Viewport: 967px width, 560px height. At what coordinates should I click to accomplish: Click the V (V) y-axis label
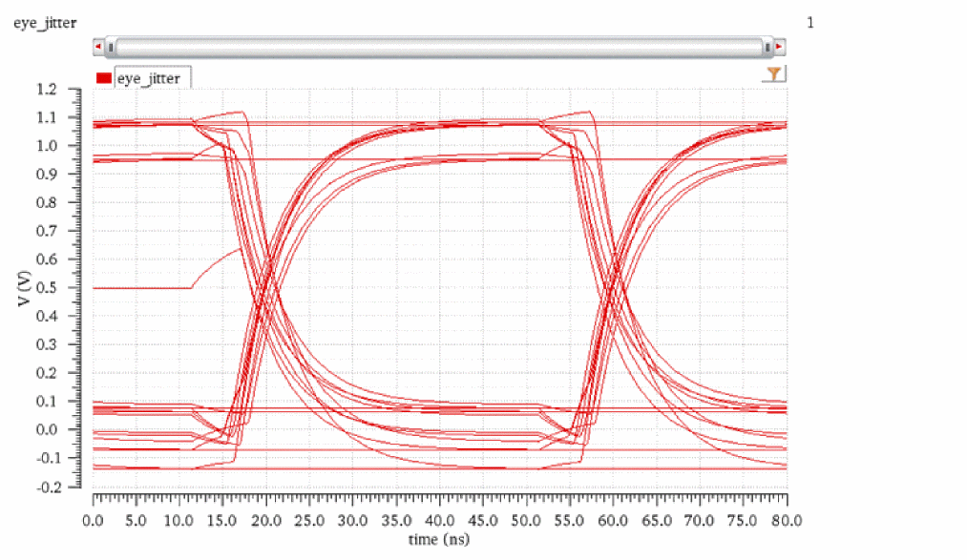[x=24, y=288]
